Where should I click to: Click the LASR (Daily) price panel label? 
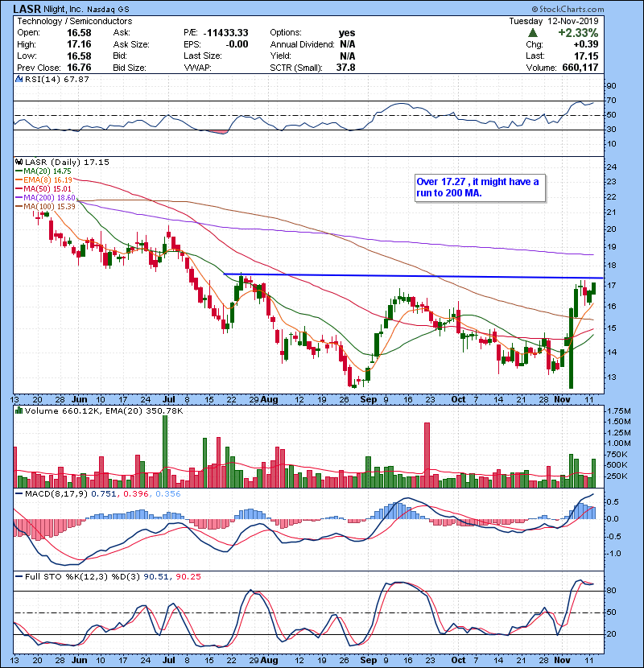55,162
